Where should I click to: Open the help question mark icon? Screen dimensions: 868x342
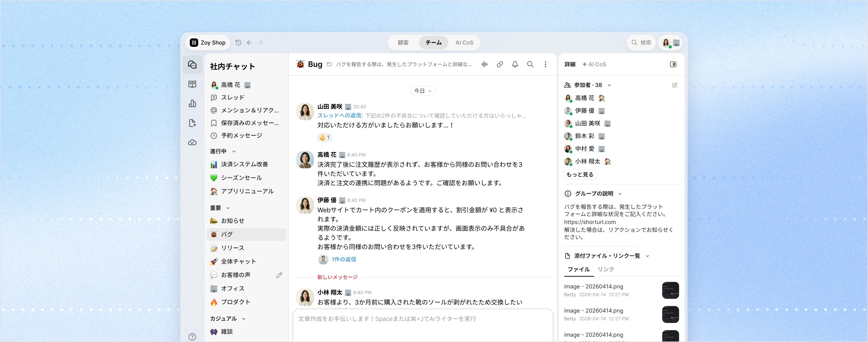192,337
